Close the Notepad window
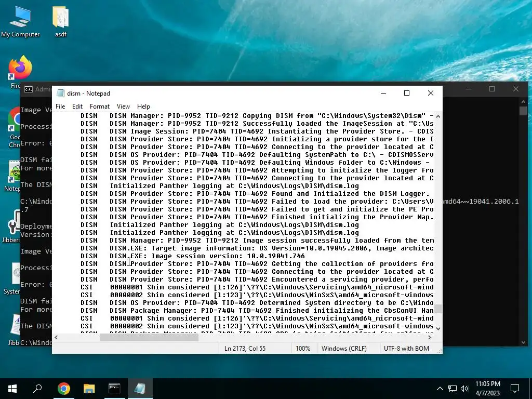Image resolution: width=532 pixels, height=399 pixels. point(431,93)
